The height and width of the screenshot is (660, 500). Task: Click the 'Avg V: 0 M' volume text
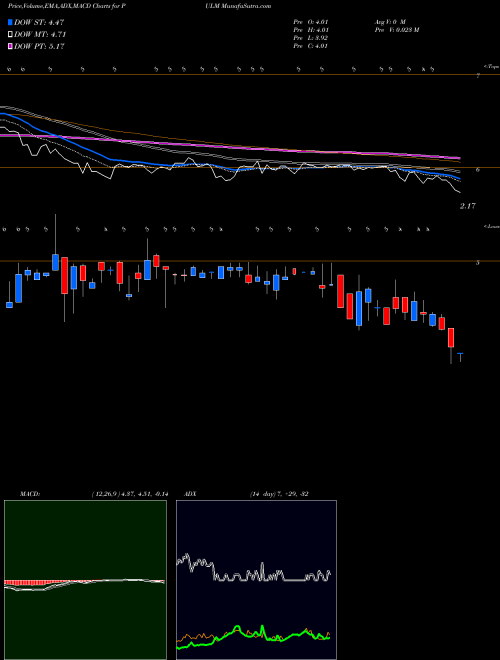click(389, 22)
